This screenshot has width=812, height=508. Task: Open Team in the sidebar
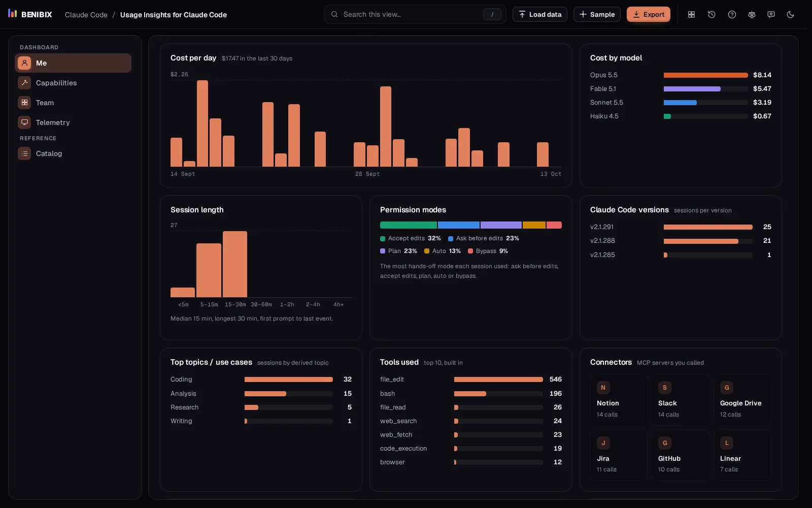73,103
